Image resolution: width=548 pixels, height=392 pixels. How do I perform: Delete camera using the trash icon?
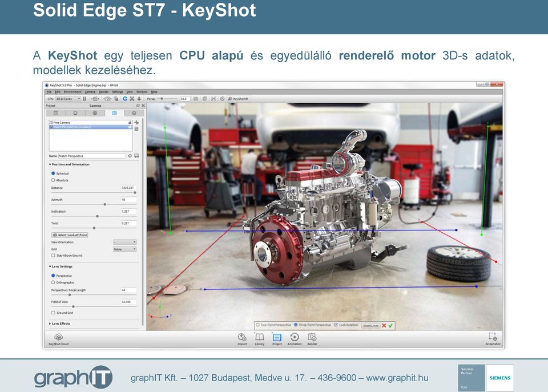(x=136, y=129)
